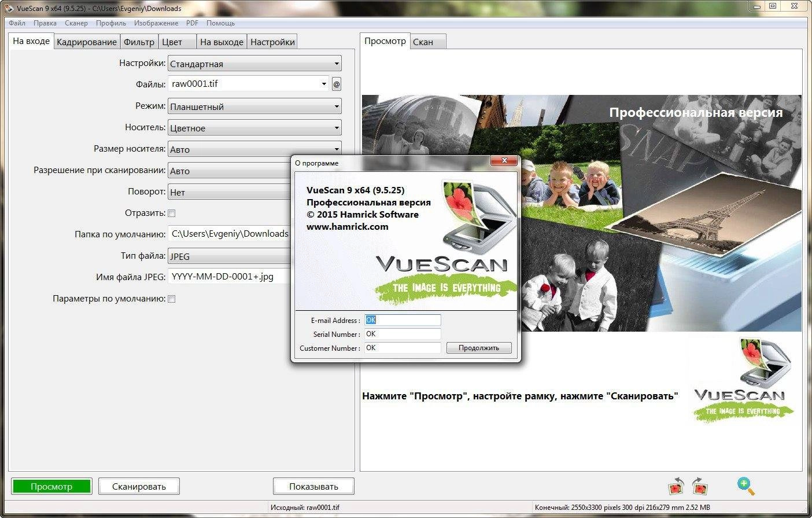
Task: Click the zoom in magnifier icon
Action: (745, 486)
